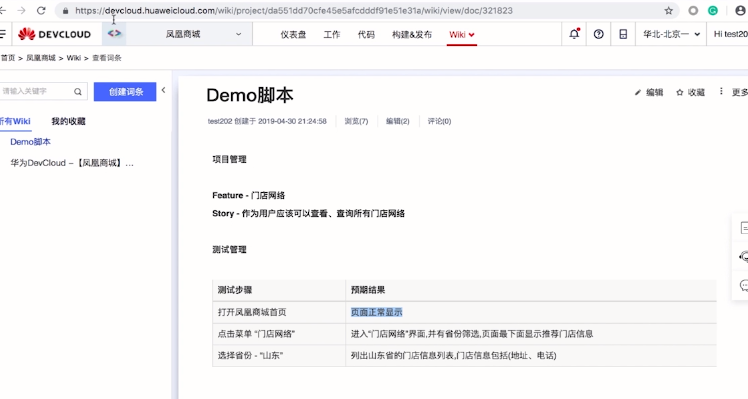This screenshot has height=399, width=748.
Task: Click the chat bubble feedback icon
Action: point(744,285)
